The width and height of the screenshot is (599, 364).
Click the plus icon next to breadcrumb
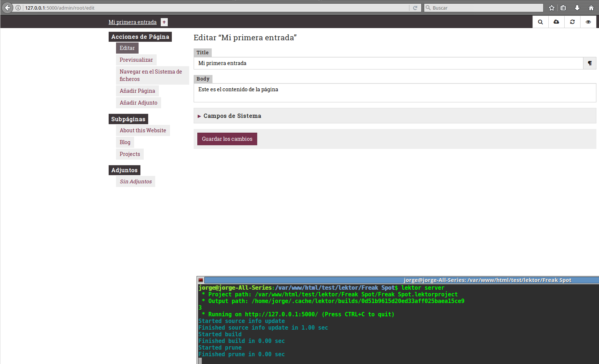click(x=164, y=22)
